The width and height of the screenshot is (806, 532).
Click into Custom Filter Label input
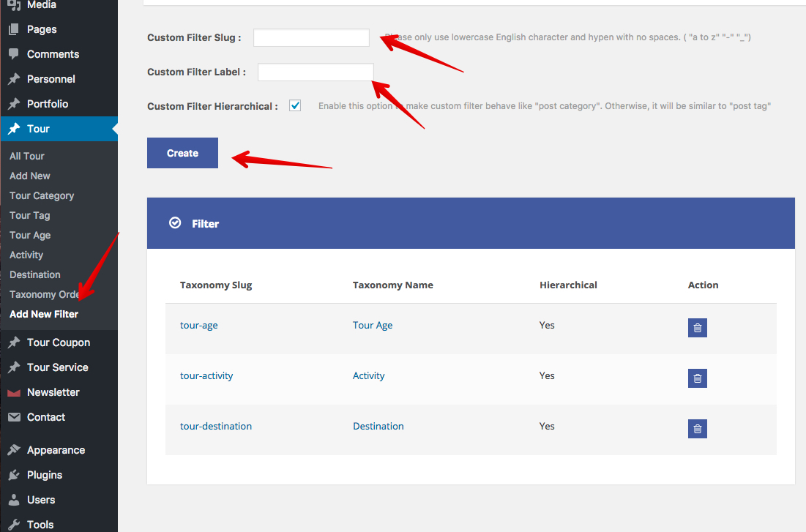coord(316,72)
